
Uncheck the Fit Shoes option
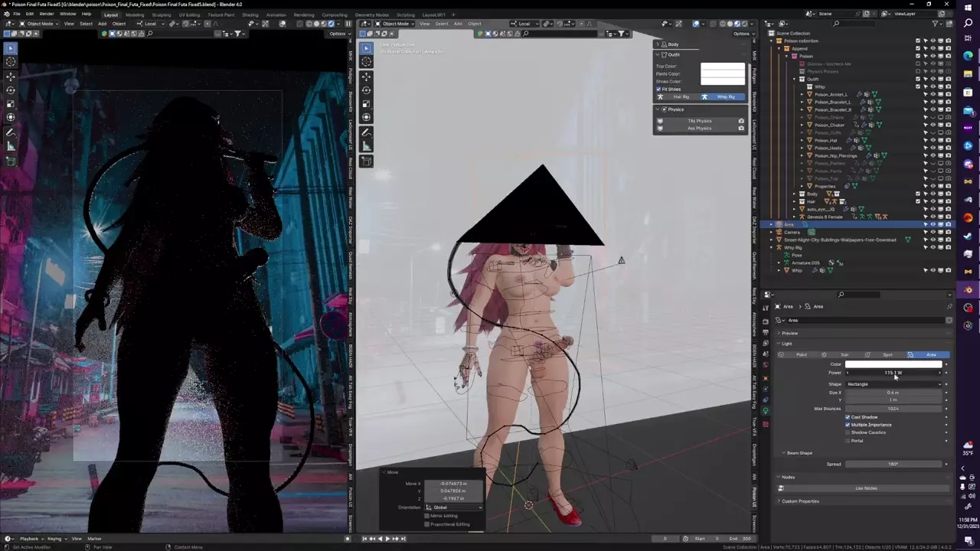[658, 90]
